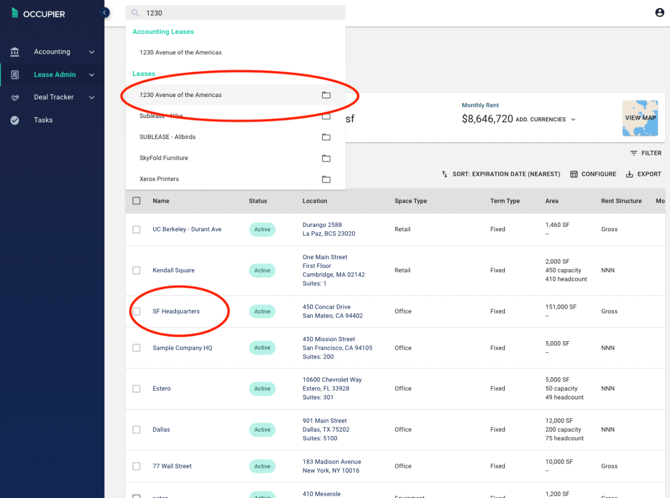Click the user account profile icon

coord(659,13)
